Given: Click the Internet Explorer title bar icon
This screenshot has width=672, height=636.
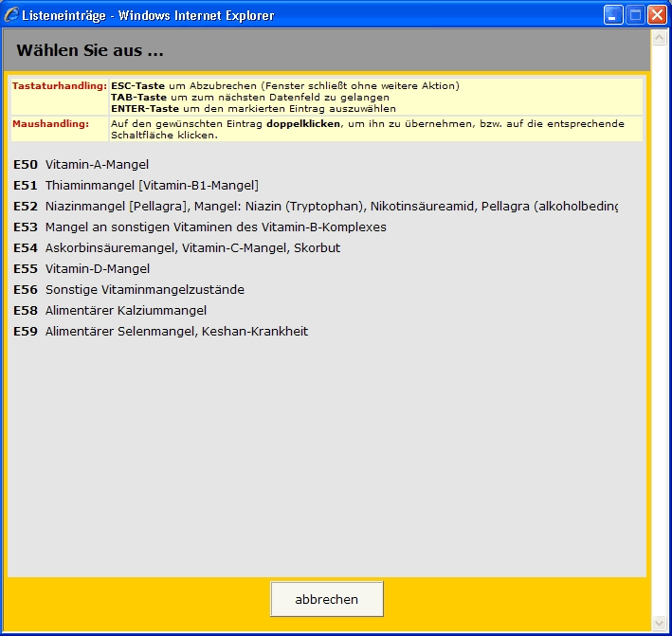Looking at the screenshot, I should [11, 15].
